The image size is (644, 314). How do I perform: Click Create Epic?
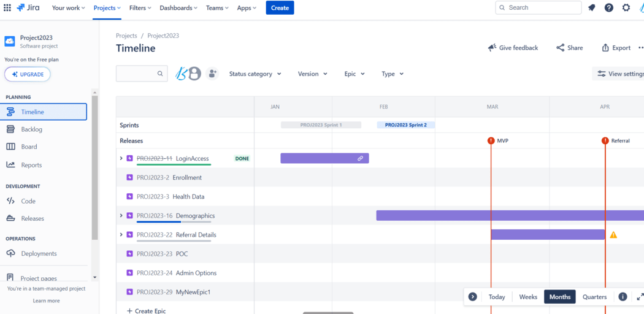tap(146, 311)
